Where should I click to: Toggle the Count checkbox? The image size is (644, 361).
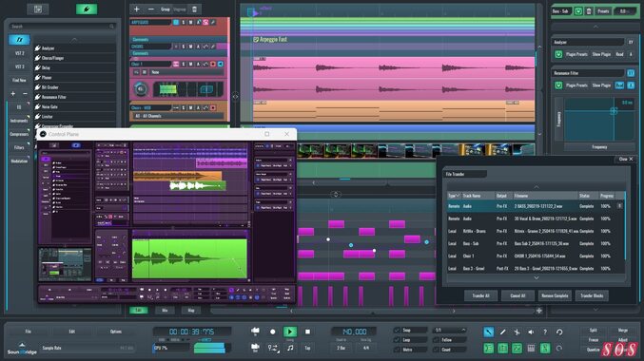point(437,350)
